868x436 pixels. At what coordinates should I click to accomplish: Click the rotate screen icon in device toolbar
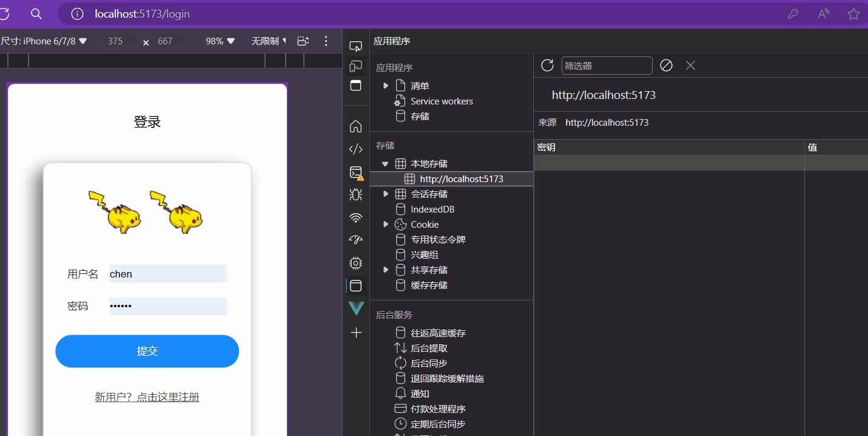pos(303,41)
